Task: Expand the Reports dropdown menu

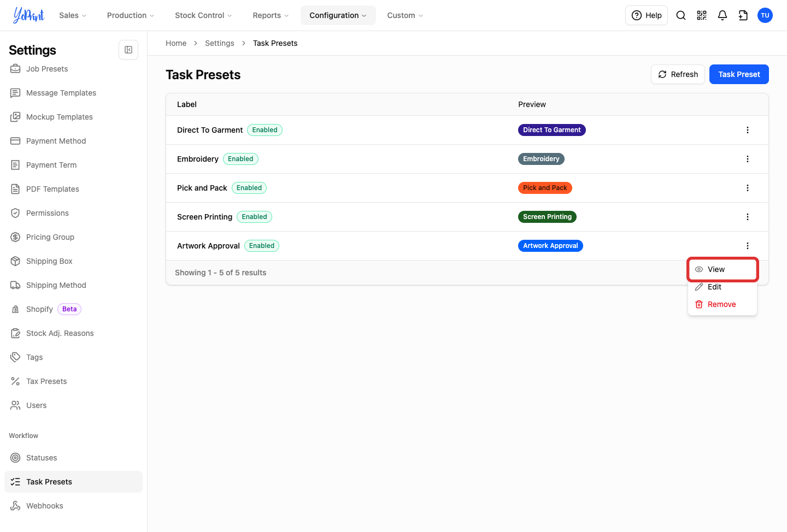Action: tap(271, 15)
